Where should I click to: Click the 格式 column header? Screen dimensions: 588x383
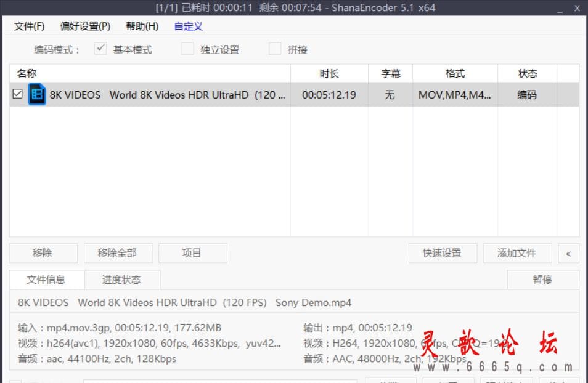point(455,73)
